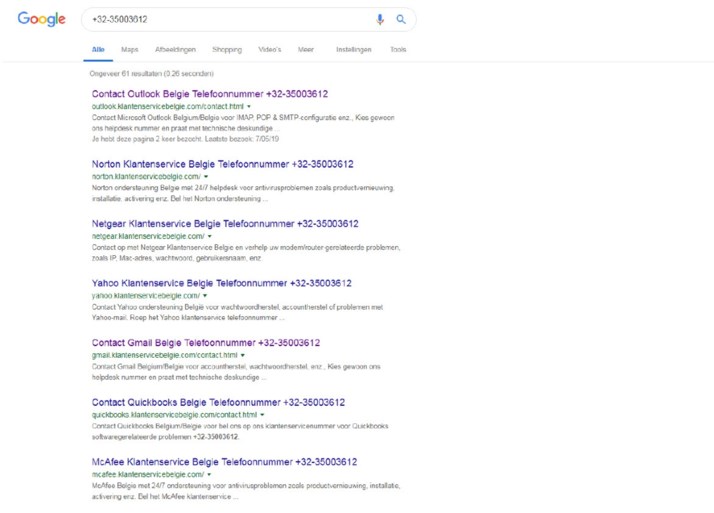Open Instellingen settings menu
Image resolution: width=714 pixels, height=513 pixels.
(353, 50)
